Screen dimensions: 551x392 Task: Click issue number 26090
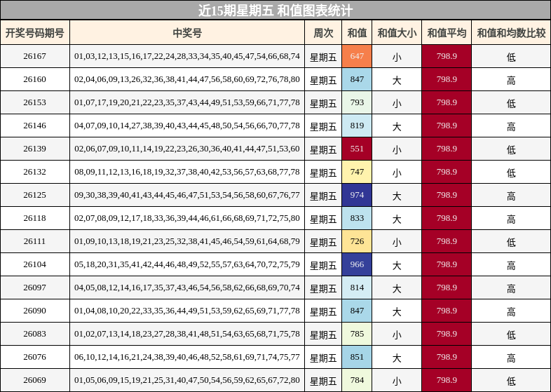coord(35,311)
